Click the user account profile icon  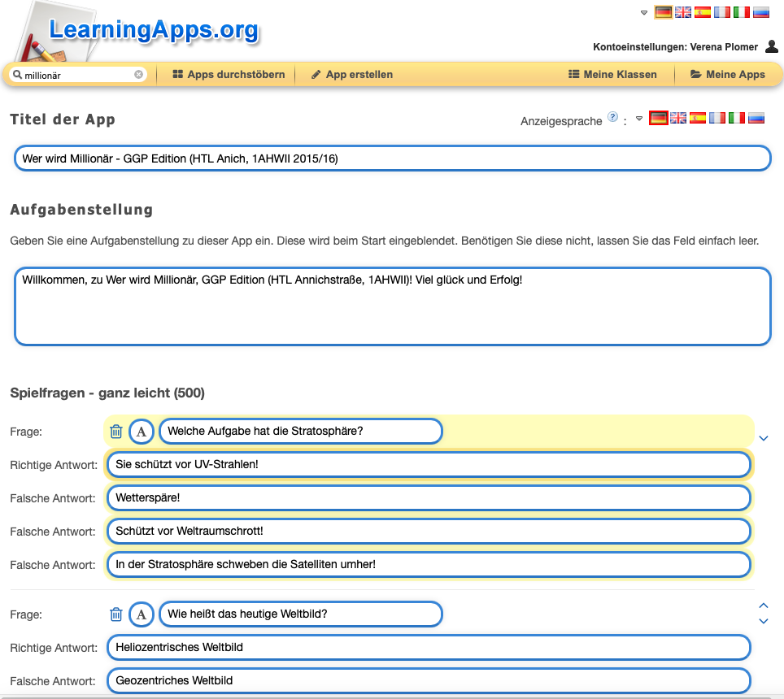[772, 46]
